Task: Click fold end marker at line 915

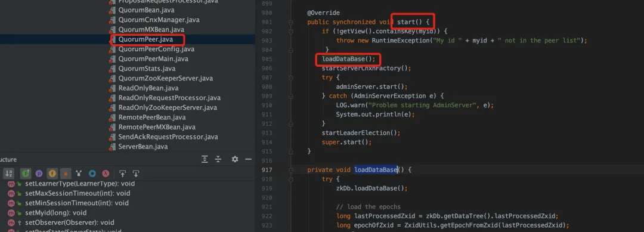Action: [x=290, y=151]
